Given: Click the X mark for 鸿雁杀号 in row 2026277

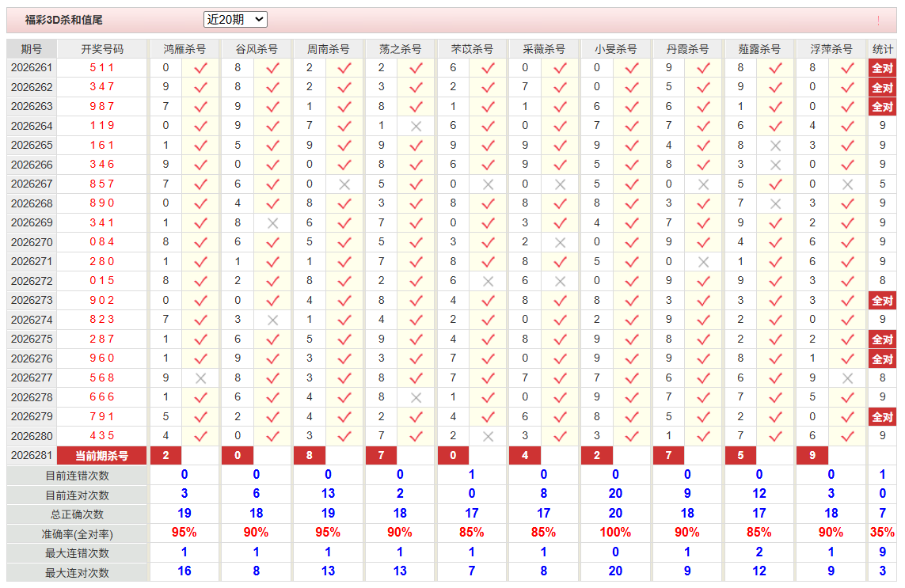Looking at the screenshot, I should [x=201, y=378].
